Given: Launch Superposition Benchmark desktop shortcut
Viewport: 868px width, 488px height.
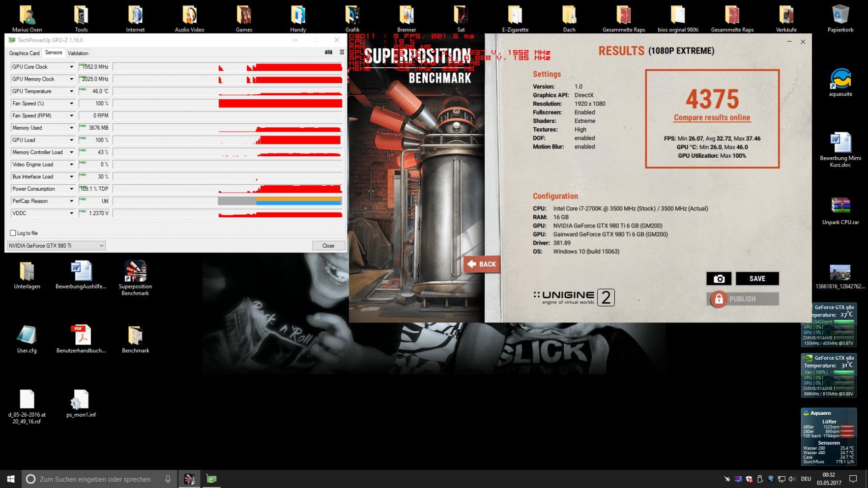Looking at the screenshot, I should 135,278.
